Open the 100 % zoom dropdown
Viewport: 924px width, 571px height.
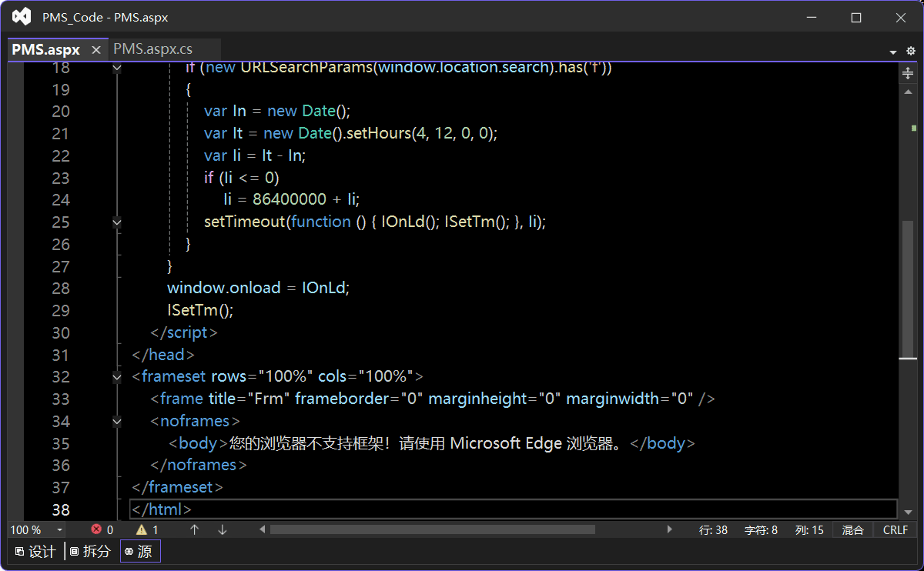[59, 530]
